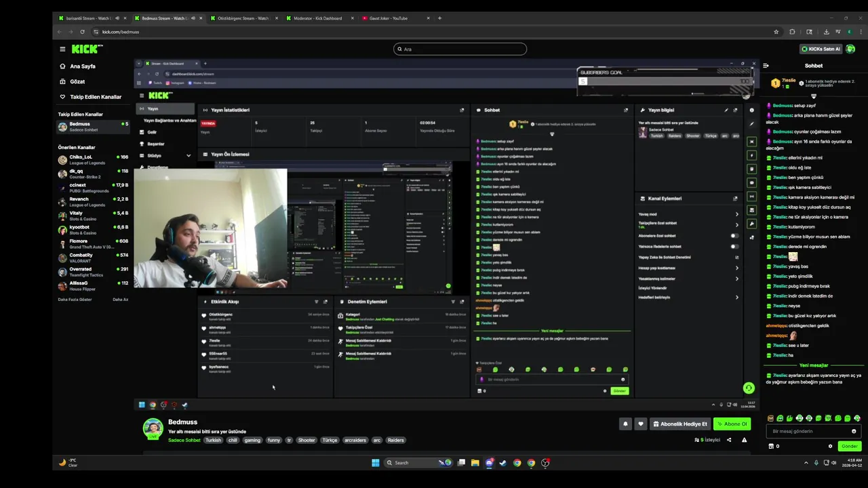The width and height of the screenshot is (868, 488).
Task: Switch to the barisantii Stream tab
Action: point(91,18)
